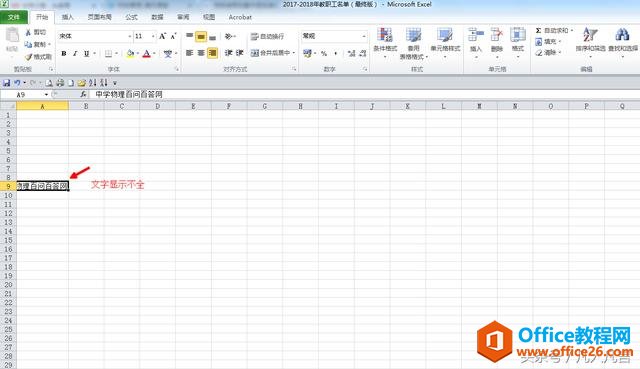Switch to the Insert (插入) ribbon tab

click(x=67, y=17)
